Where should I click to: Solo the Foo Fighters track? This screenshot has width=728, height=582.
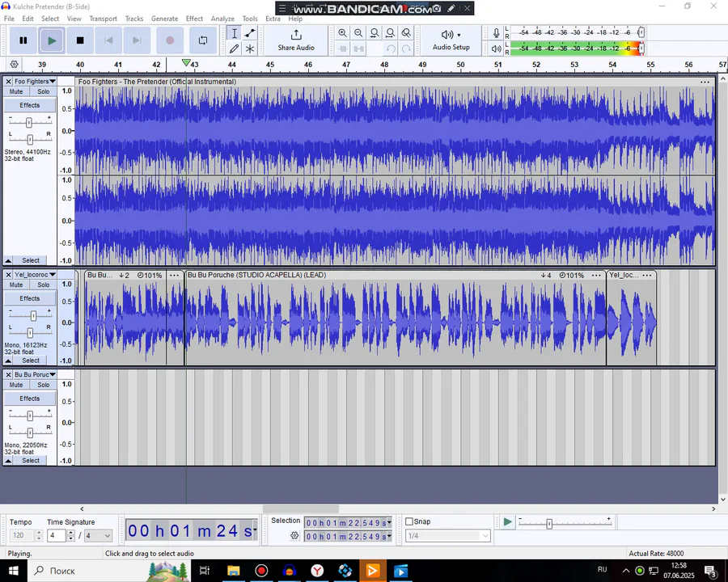pos(43,91)
